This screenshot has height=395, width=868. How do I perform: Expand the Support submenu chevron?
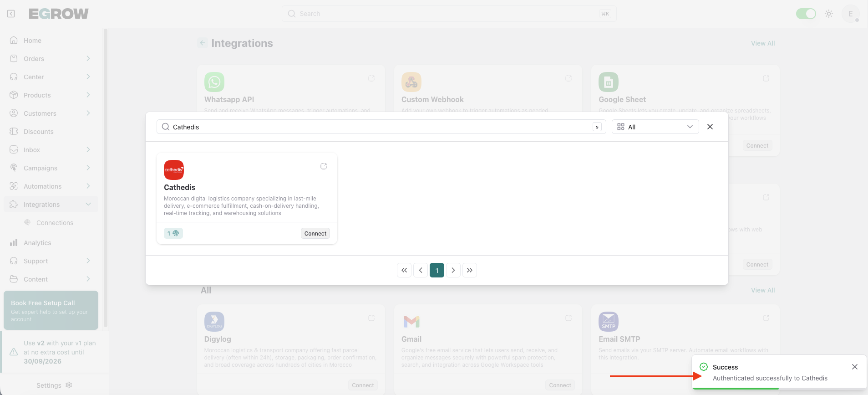point(88,261)
